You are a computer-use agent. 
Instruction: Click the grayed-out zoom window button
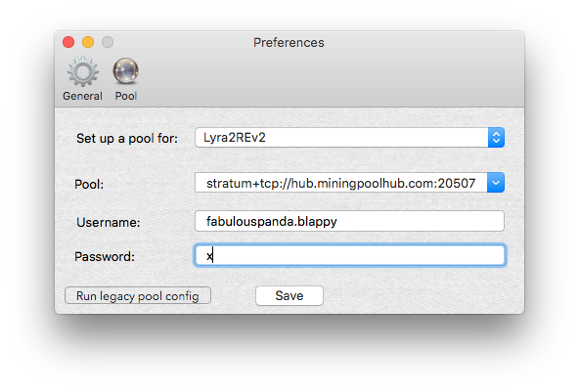(x=108, y=42)
